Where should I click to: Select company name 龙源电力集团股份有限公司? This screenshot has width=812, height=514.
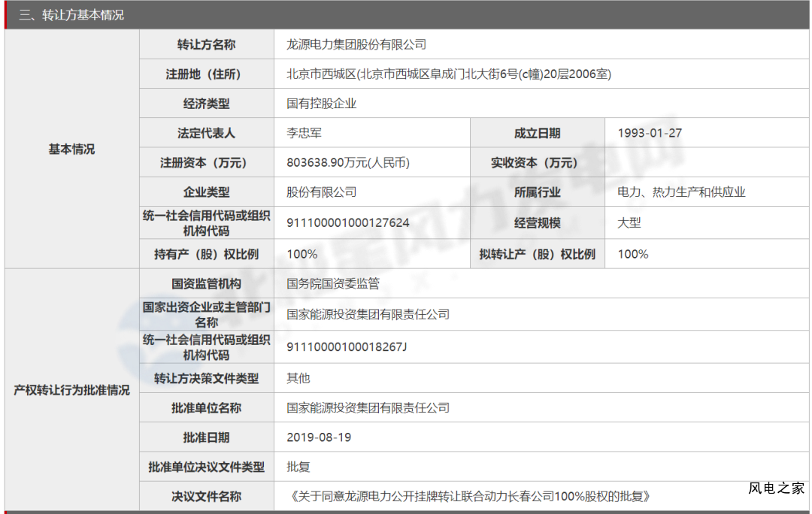(x=356, y=44)
